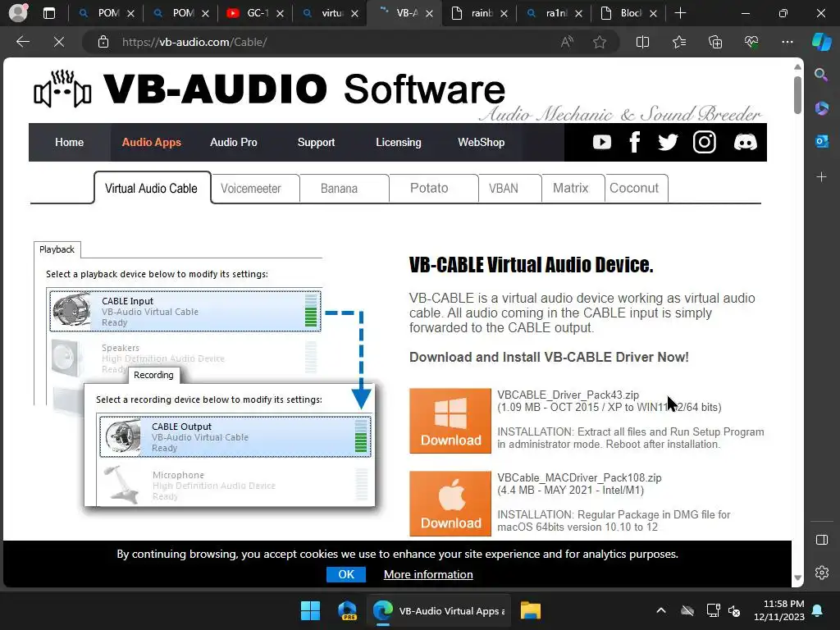Go to Home in site menu

pos(69,143)
